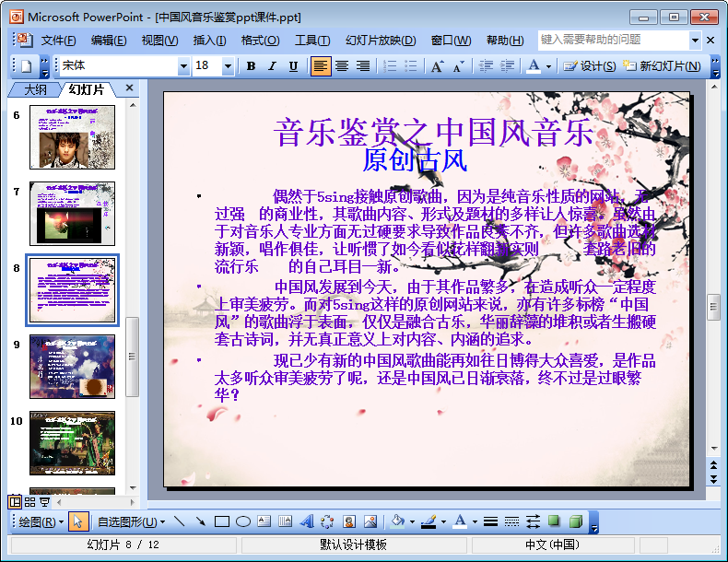Image resolution: width=728 pixels, height=562 pixels.
Task: Click the New document icon
Action: [x=27, y=66]
